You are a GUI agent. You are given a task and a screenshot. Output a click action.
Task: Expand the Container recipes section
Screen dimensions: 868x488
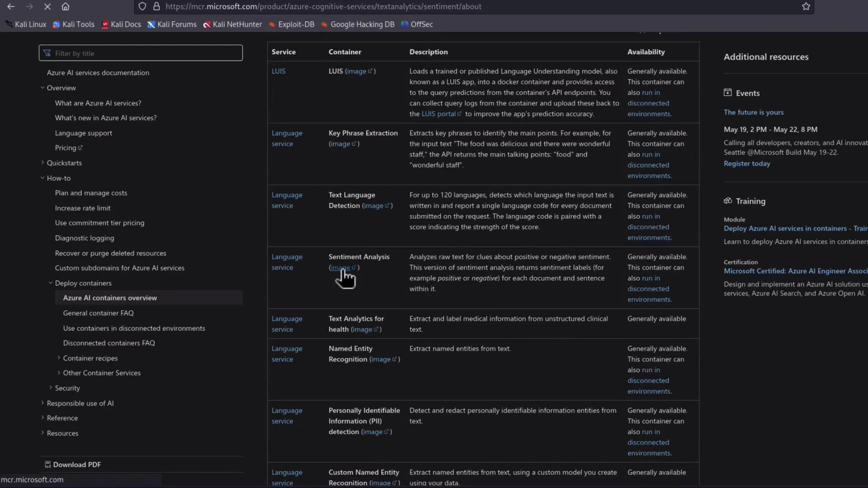58,358
